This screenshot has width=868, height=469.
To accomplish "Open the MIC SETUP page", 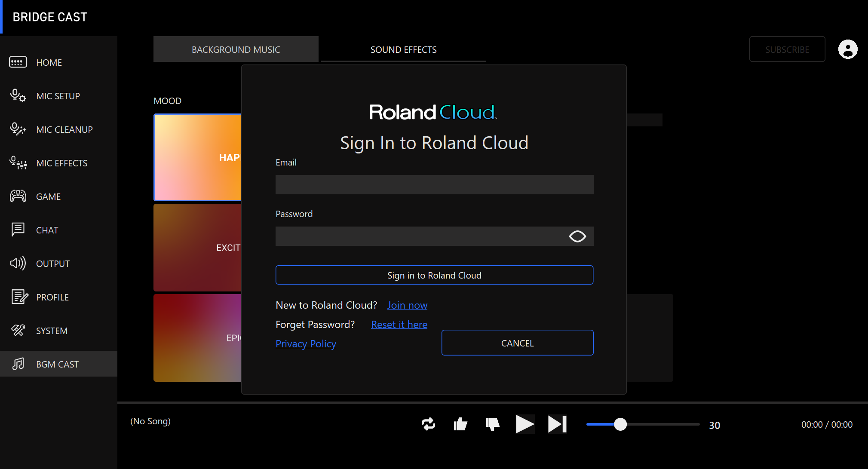I will click(x=58, y=96).
